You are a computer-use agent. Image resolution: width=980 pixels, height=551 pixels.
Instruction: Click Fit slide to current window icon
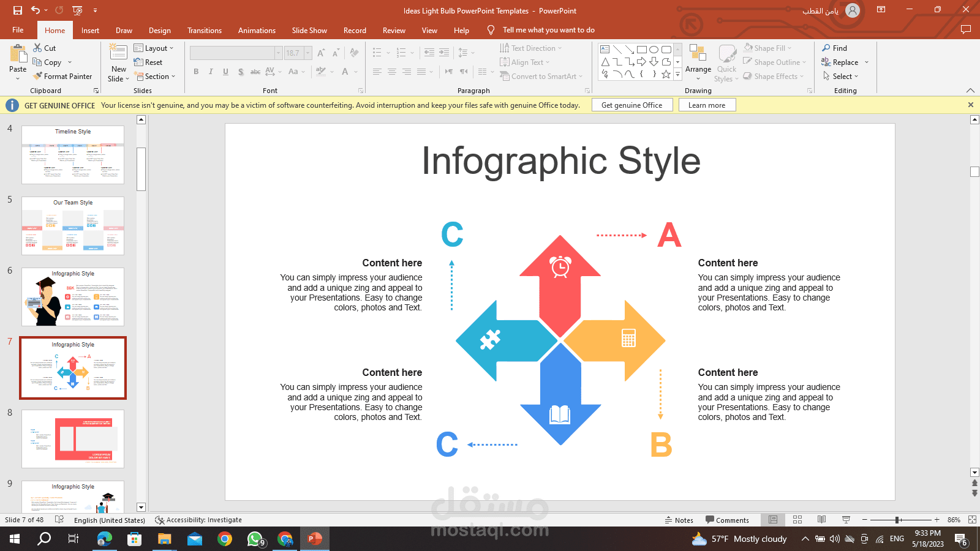[x=972, y=520]
